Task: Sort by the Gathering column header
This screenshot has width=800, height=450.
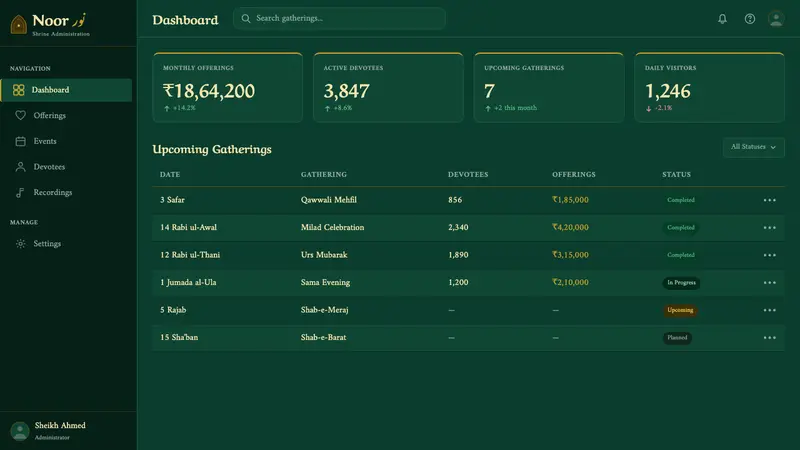Action: (324, 174)
